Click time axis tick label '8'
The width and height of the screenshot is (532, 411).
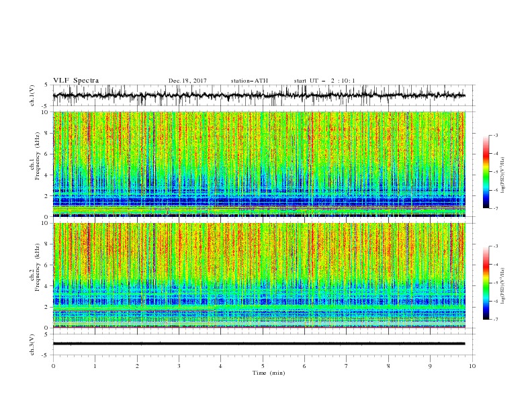pos(388,366)
